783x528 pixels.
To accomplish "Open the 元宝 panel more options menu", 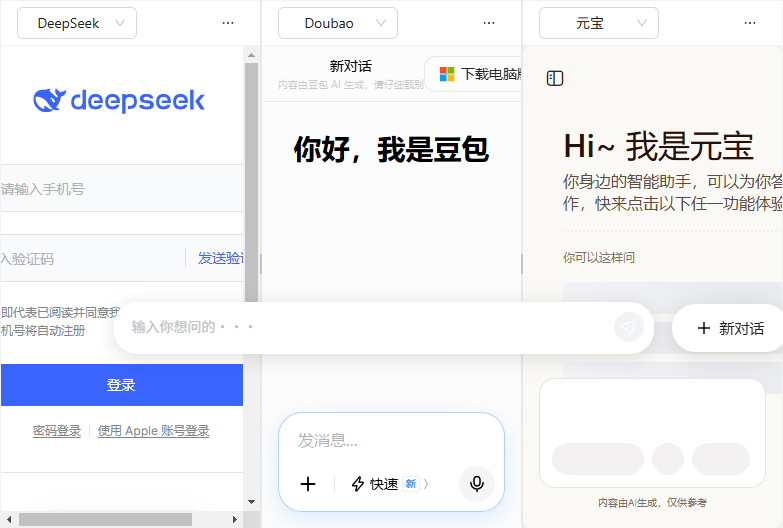I will pyautogui.click(x=750, y=23).
